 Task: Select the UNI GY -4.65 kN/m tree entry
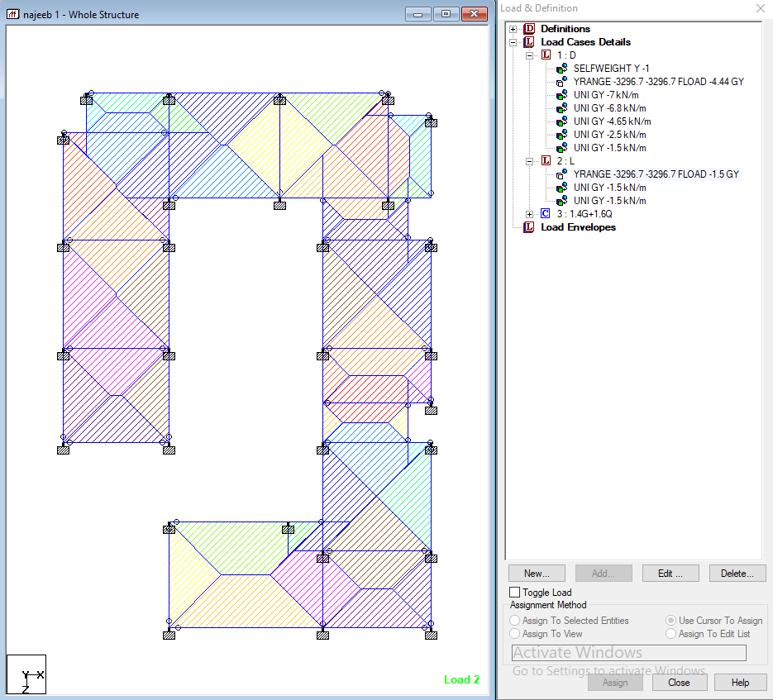tap(612, 121)
